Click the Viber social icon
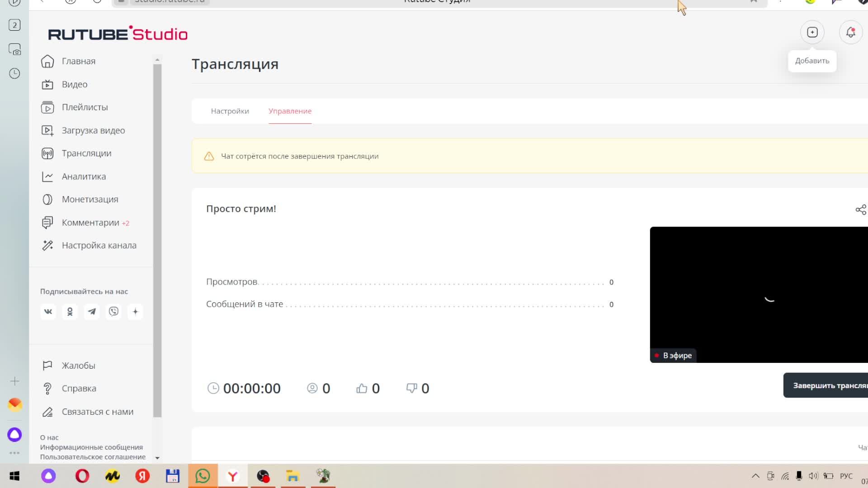Viewport: 868px width, 488px height. (x=113, y=312)
